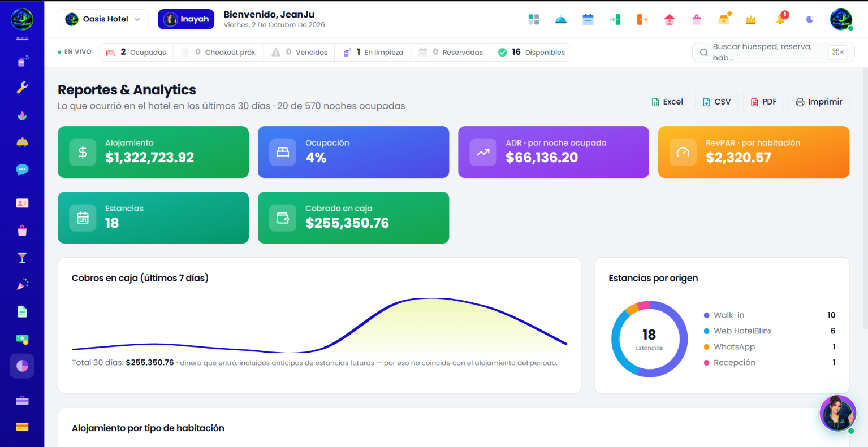Open the cocktail glass bar sidebar icon
The height and width of the screenshot is (447, 868).
(x=22, y=258)
